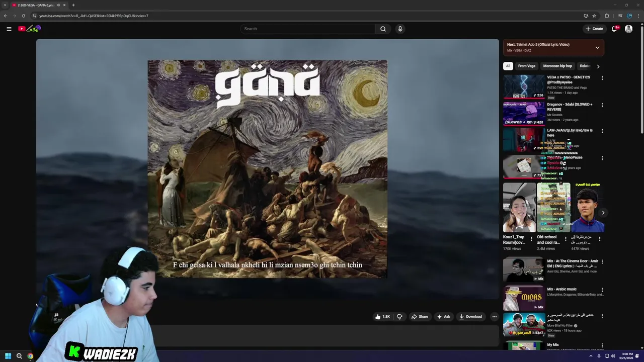The image size is (644, 362).
Task: Open browser media controls icon
Action: point(620,16)
